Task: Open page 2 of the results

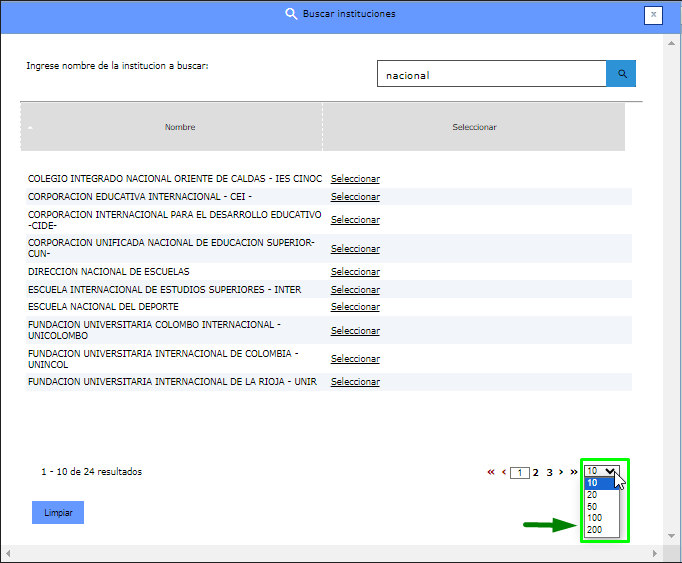Action: 536,472
